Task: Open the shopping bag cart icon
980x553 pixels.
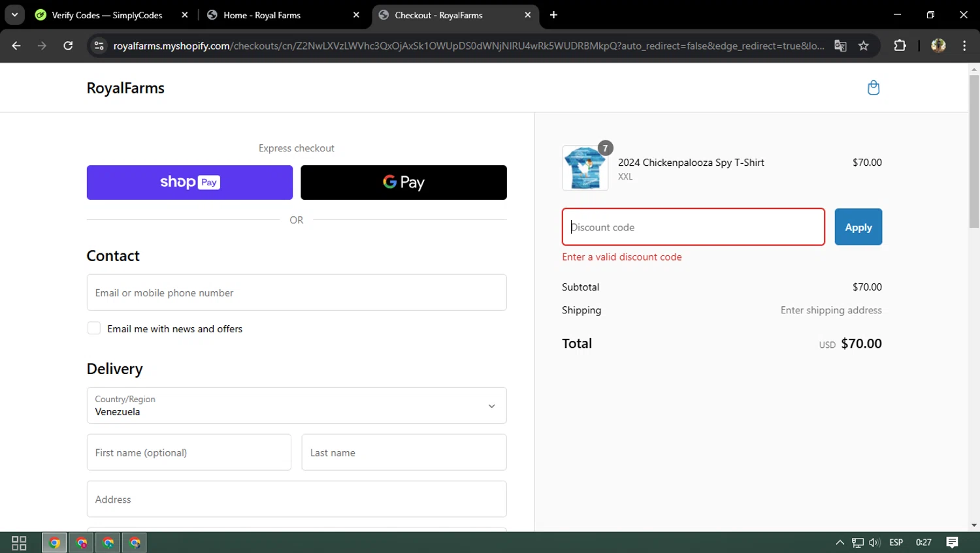Action: coord(873,87)
